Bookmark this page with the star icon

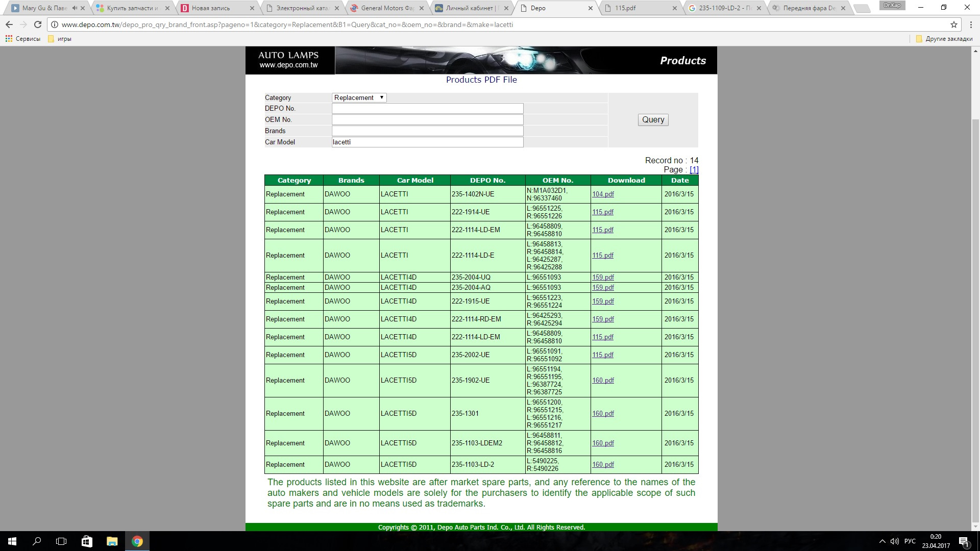(x=953, y=24)
